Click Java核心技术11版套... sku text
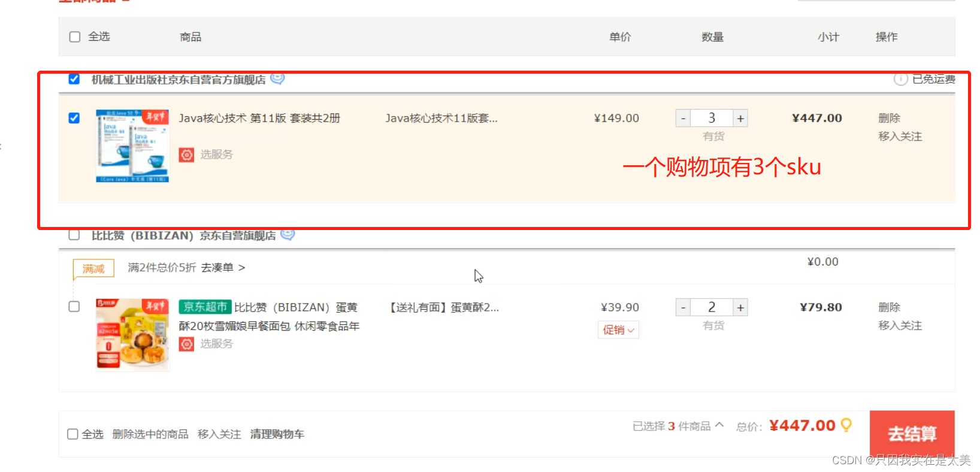This screenshot has width=980, height=472. pos(441,118)
